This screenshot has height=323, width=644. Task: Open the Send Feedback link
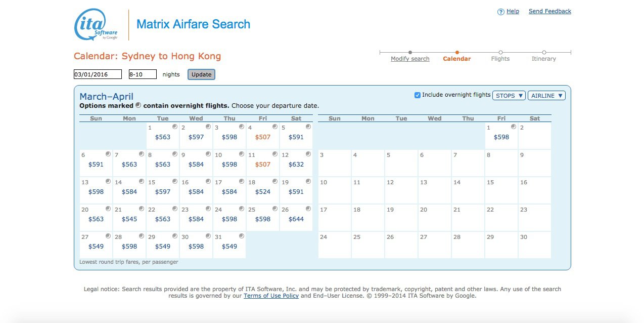click(x=550, y=11)
